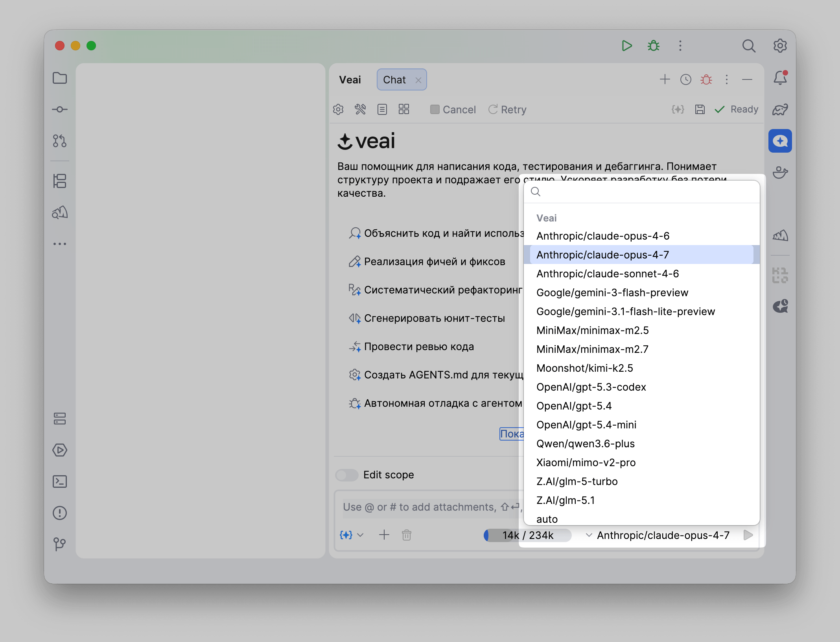Open the Commit tool window icon
This screenshot has height=642, width=840.
pos(60,109)
